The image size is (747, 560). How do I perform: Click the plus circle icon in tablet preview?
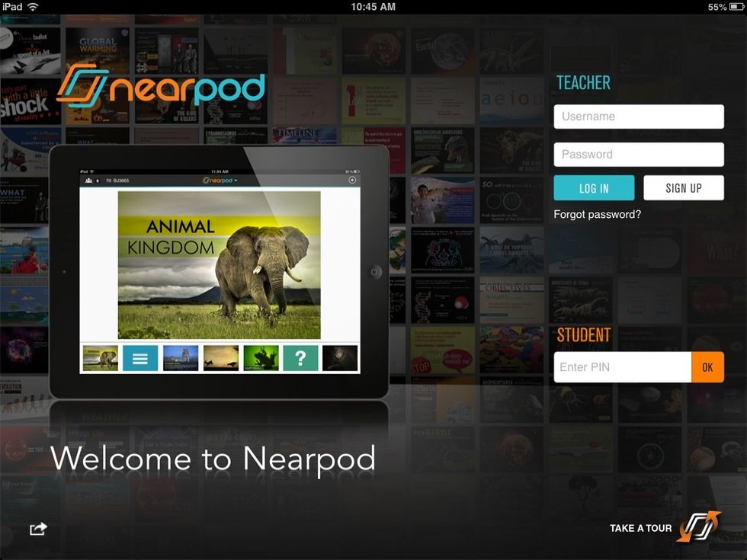coord(352,181)
